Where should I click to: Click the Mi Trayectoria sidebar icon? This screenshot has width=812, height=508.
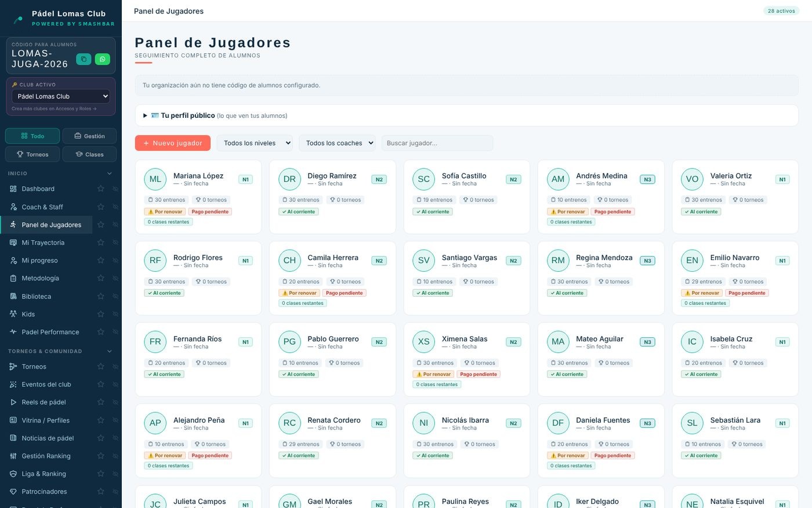(x=13, y=243)
